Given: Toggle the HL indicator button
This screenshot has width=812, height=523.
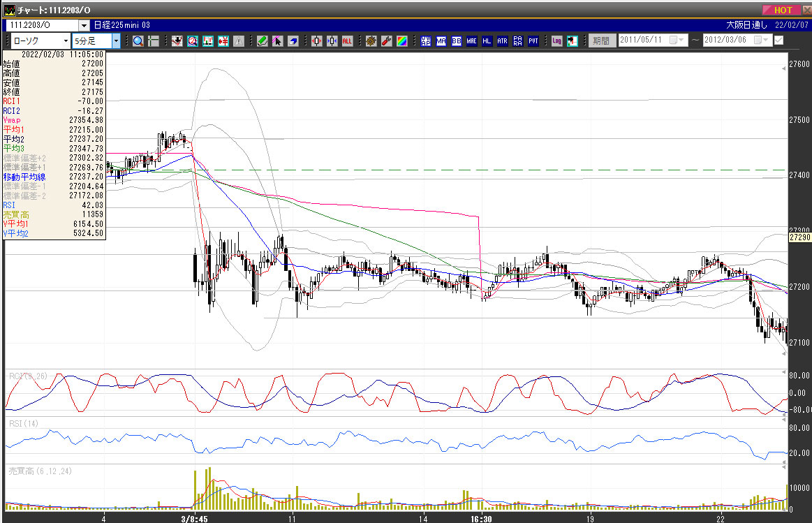Looking at the screenshot, I should click(x=487, y=41).
